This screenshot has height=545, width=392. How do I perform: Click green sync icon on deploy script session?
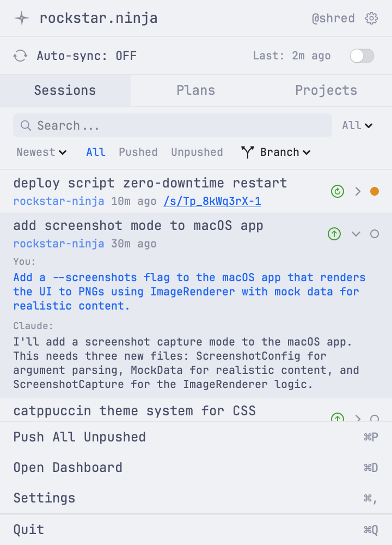(x=337, y=191)
